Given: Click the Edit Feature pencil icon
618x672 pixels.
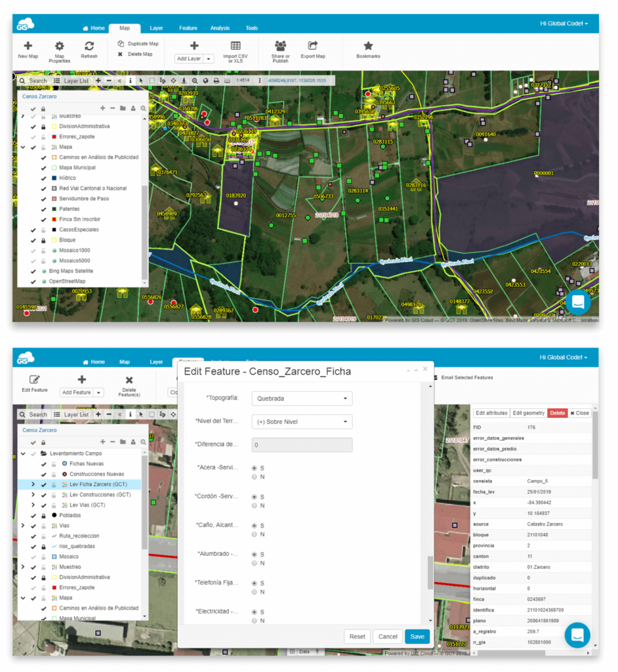Looking at the screenshot, I should (x=35, y=379).
